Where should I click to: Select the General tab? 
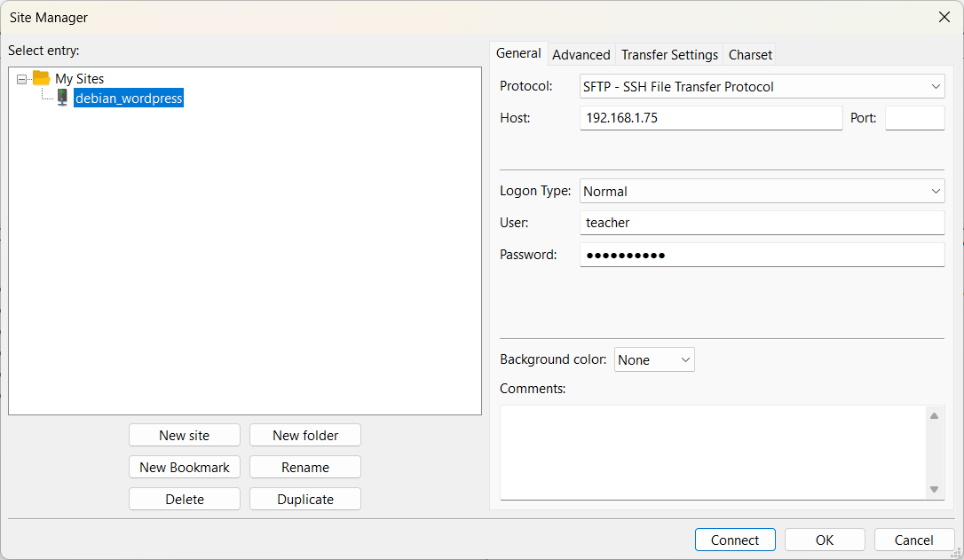(x=518, y=53)
